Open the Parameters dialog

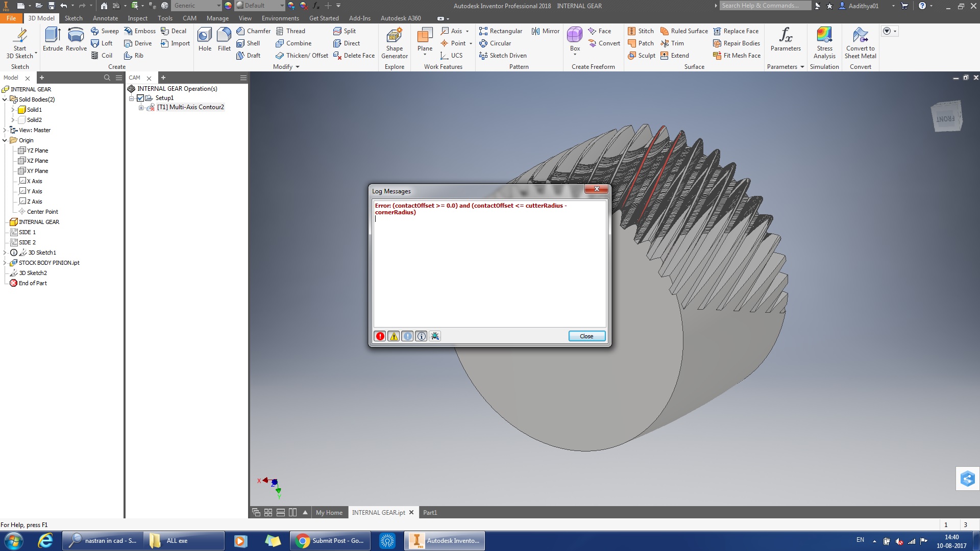(x=786, y=41)
